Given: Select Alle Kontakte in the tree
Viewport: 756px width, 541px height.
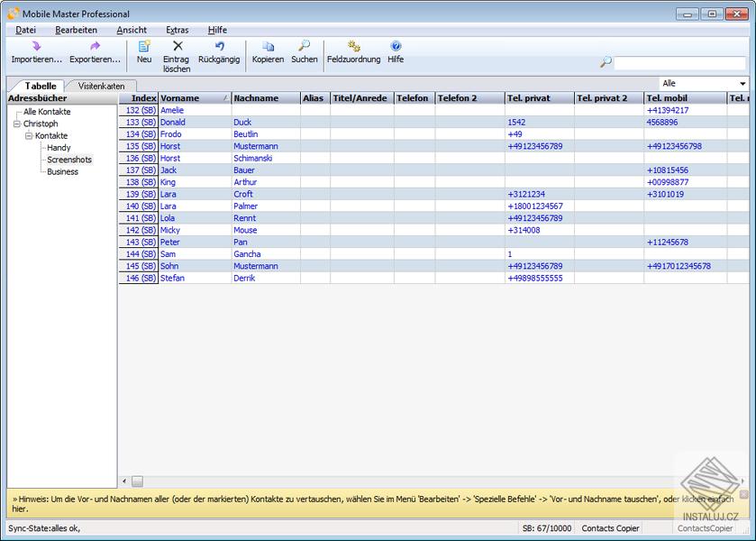Looking at the screenshot, I should point(47,112).
